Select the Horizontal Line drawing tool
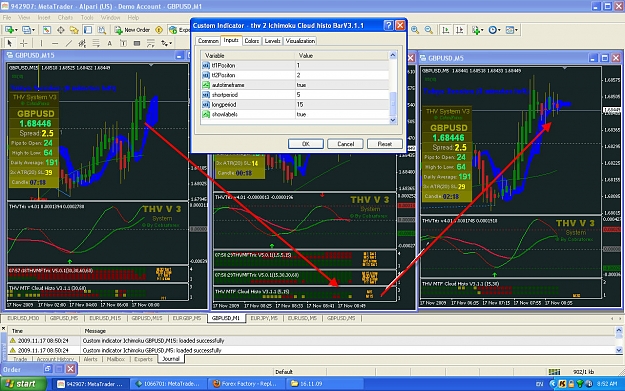Screen dimensions: 625x391 [x=55, y=43]
